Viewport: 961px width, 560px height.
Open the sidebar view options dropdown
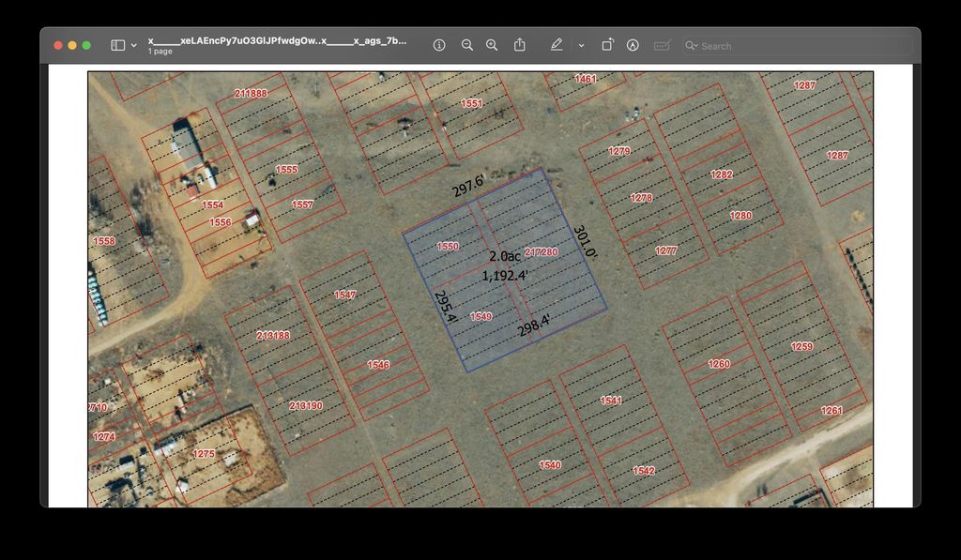134,45
